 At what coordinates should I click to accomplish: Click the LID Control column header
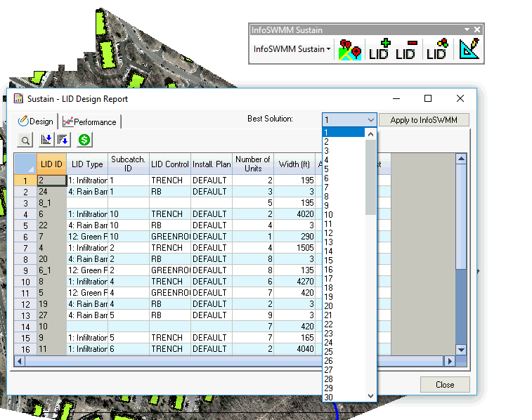click(x=170, y=164)
